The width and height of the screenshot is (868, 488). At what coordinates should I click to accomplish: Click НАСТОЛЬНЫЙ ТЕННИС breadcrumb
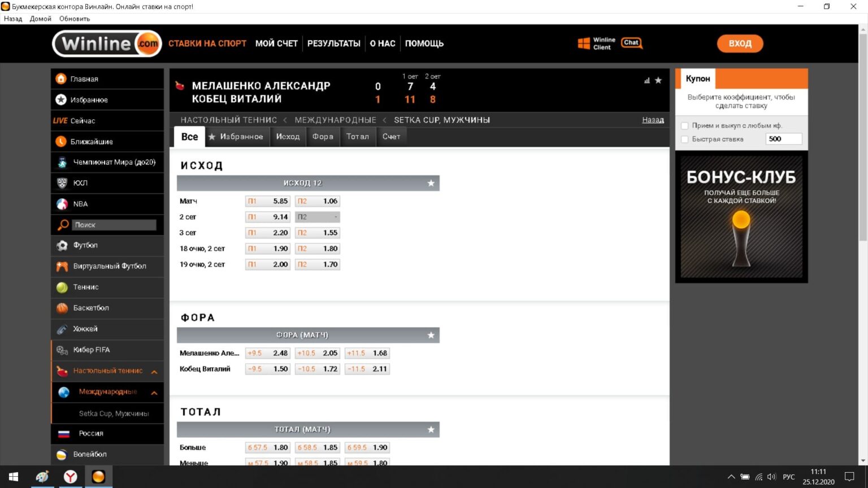pyautogui.click(x=229, y=120)
